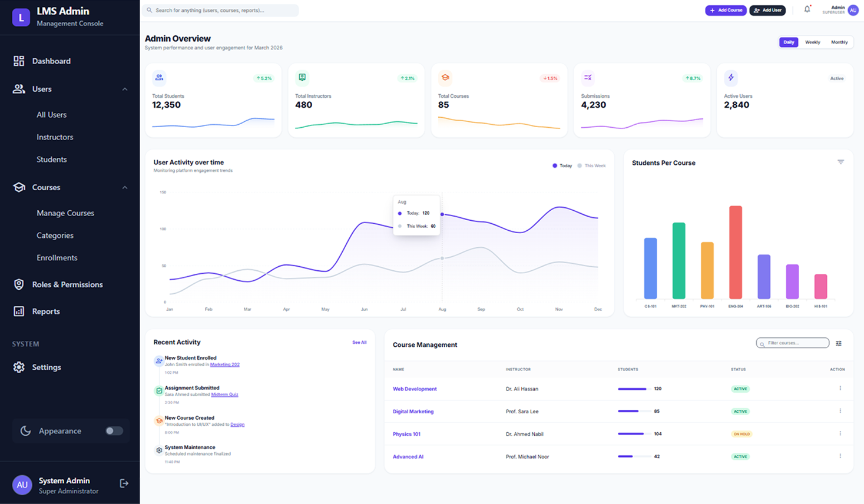Open Enrollments submenu item

coord(57,258)
